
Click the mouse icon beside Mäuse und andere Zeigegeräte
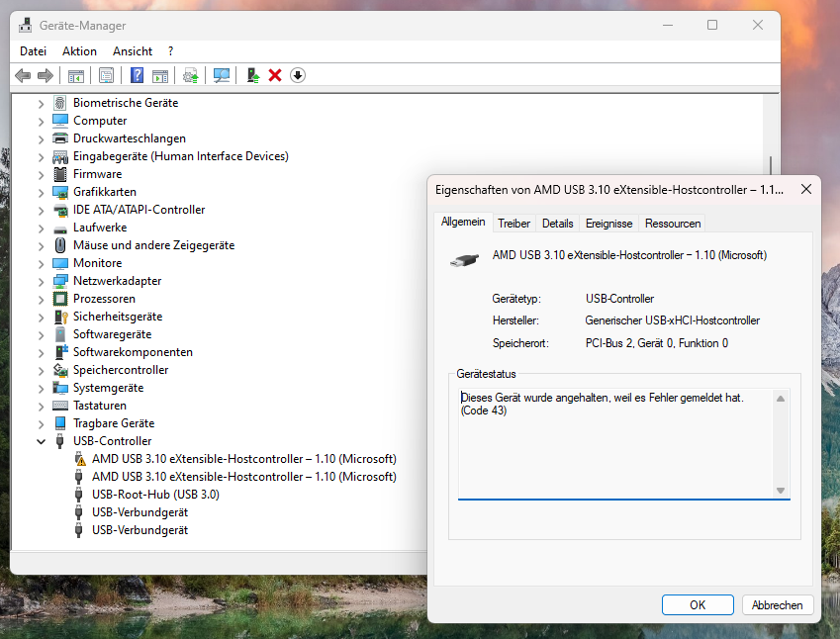pos(60,245)
